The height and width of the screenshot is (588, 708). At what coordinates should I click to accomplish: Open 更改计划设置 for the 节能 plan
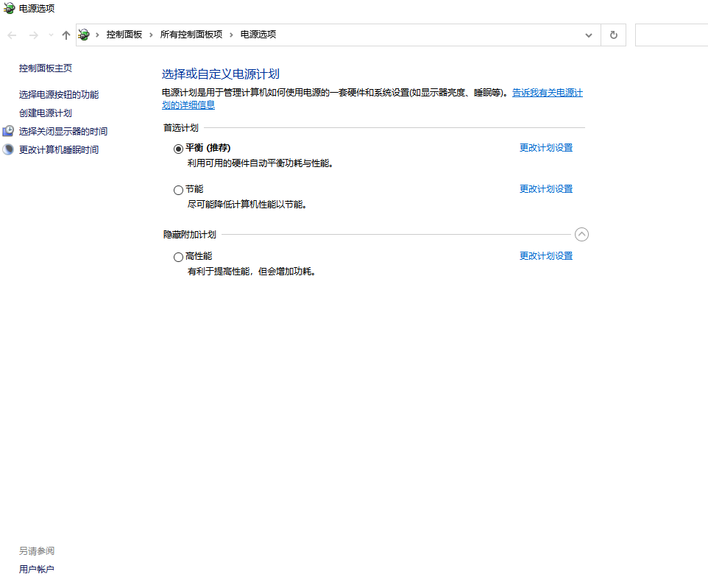[545, 189]
